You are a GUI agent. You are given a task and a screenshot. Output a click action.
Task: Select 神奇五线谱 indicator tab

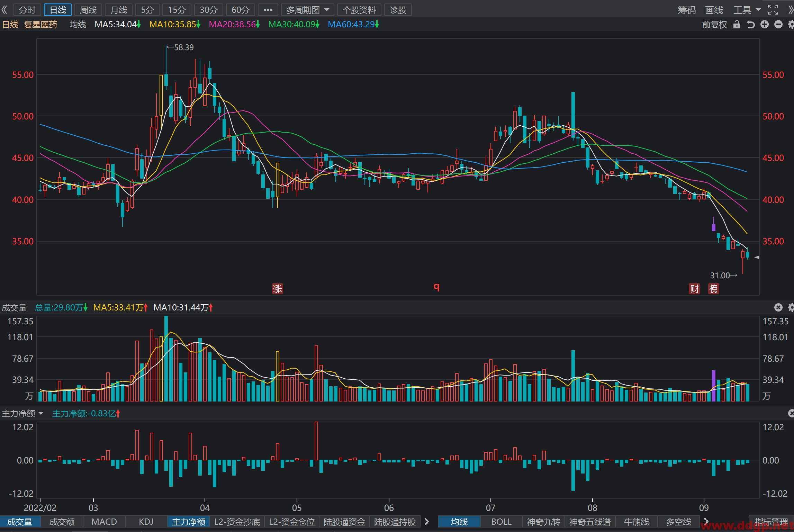click(590, 522)
